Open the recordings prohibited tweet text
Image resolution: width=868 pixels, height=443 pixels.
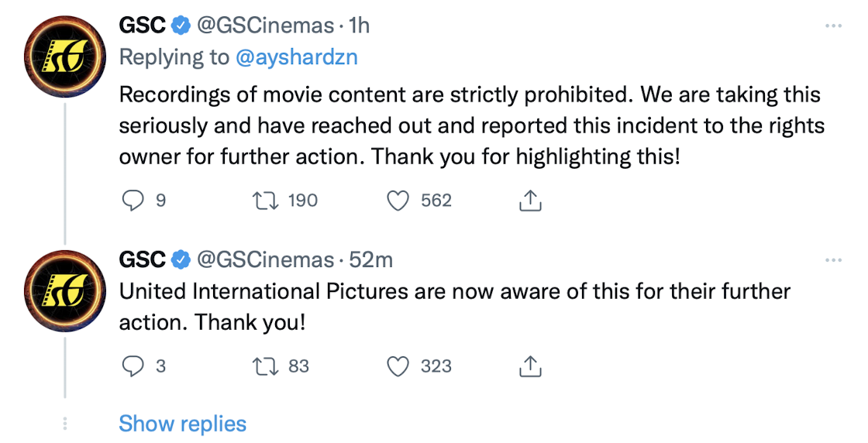click(472, 126)
